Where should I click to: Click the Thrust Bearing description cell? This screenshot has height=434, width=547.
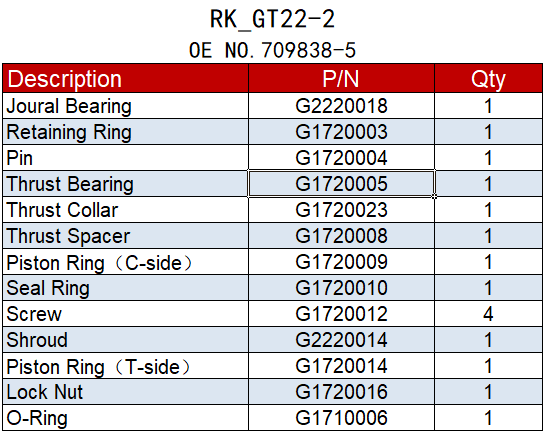click(x=126, y=184)
